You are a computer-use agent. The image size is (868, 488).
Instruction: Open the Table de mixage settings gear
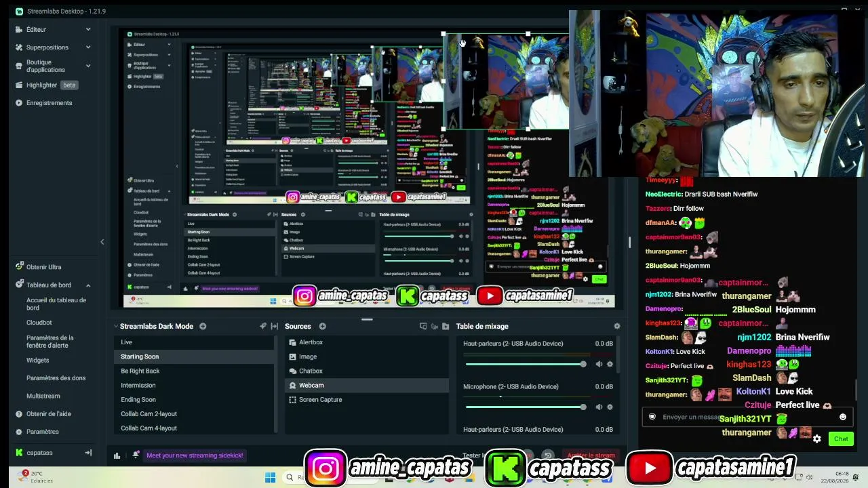pos(616,327)
